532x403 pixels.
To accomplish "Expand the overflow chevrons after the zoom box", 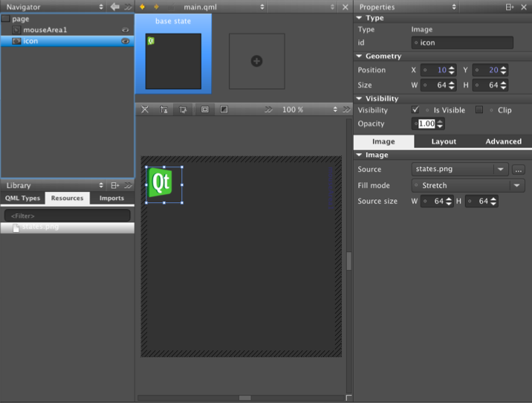I will tap(346, 109).
